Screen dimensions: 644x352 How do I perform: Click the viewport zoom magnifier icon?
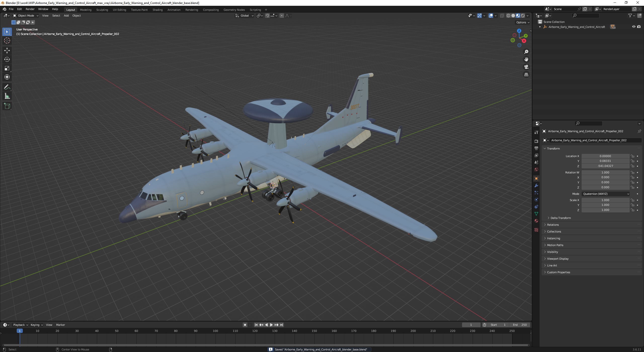[526, 52]
